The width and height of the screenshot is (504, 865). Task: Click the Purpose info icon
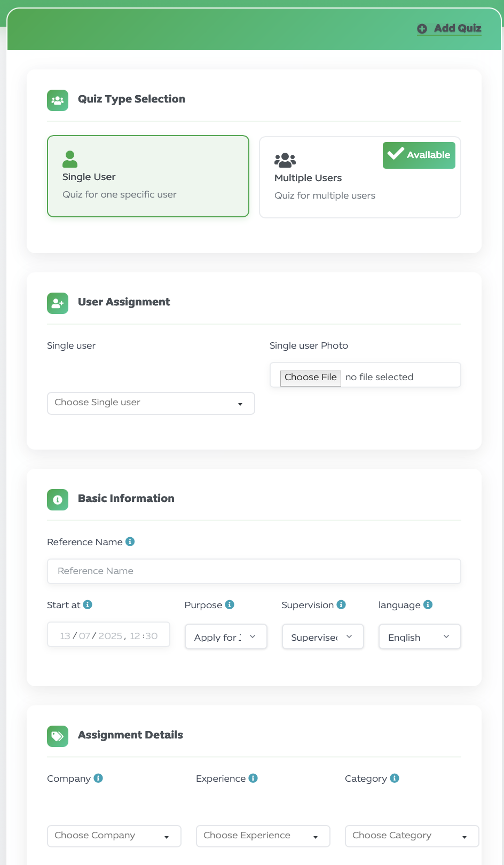(x=230, y=604)
